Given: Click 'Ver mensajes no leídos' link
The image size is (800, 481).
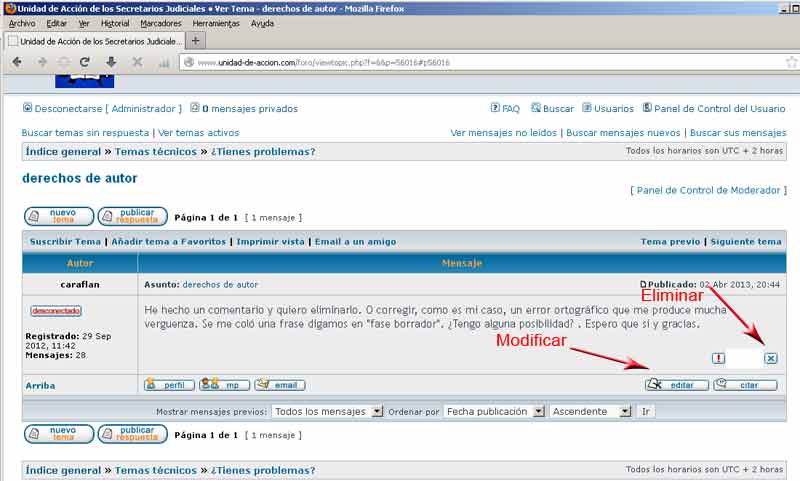Looking at the screenshot, I should click(x=504, y=132).
